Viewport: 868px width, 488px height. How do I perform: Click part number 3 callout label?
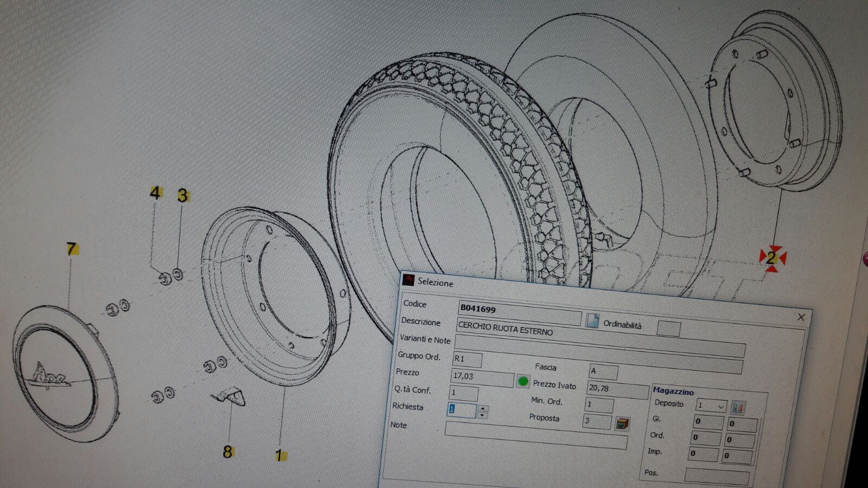(x=182, y=195)
